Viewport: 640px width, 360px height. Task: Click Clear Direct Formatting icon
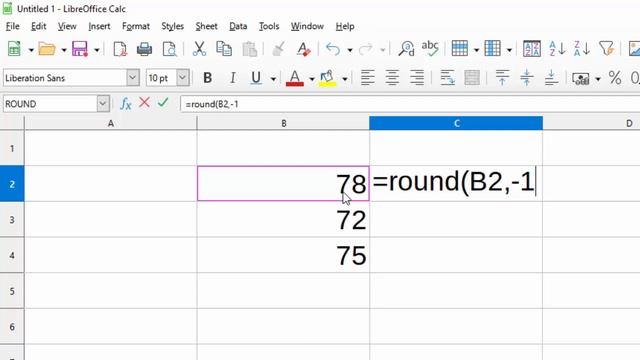point(303,49)
